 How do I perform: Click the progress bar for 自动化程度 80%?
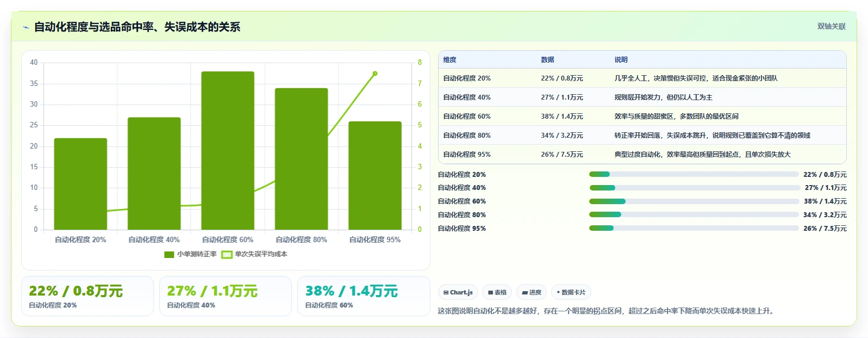(x=694, y=214)
